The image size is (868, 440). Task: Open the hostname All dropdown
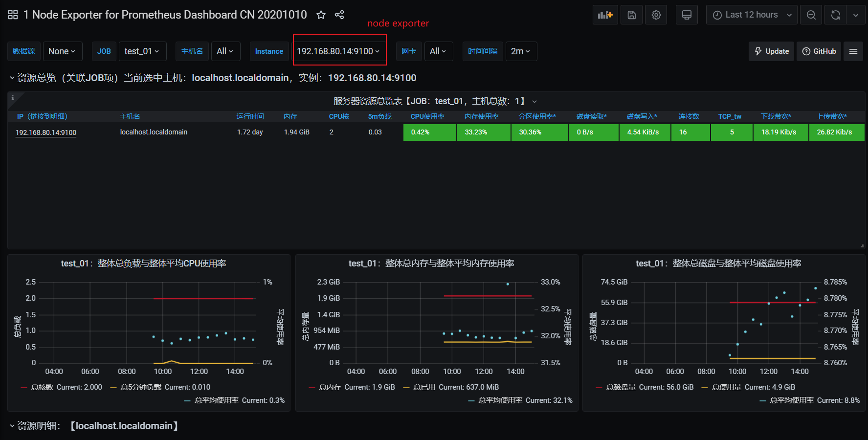pyautogui.click(x=225, y=51)
